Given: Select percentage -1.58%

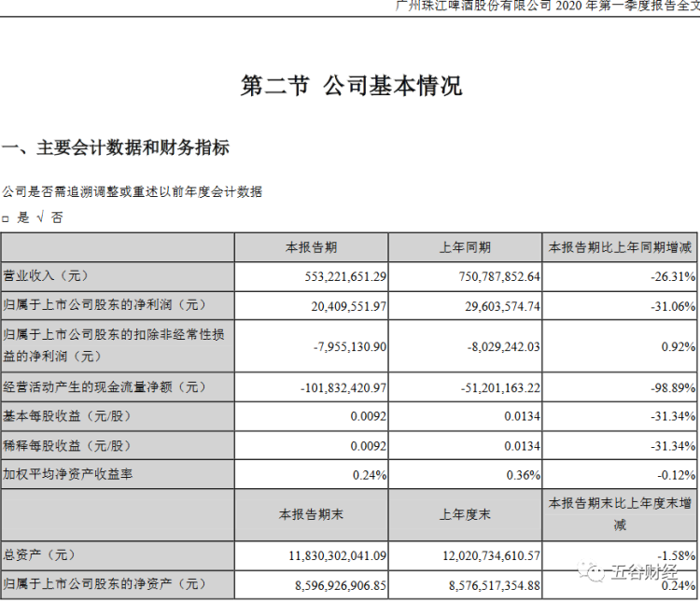Looking at the screenshot, I should (676, 556).
